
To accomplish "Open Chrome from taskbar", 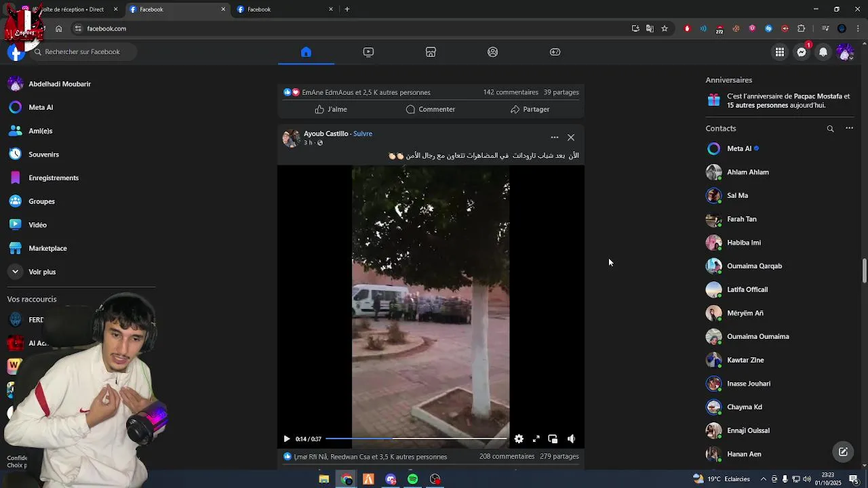I will point(347,479).
